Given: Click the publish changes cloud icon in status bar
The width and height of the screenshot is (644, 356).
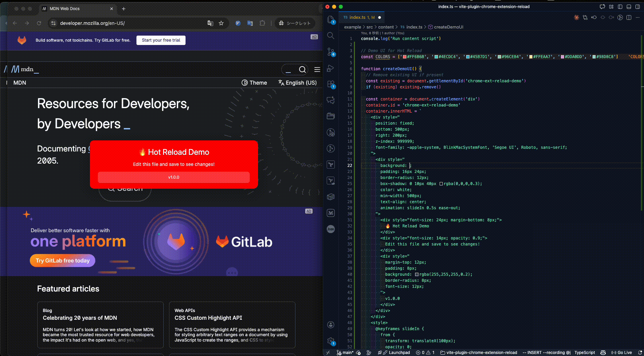Looking at the screenshot, I should click(358, 353).
